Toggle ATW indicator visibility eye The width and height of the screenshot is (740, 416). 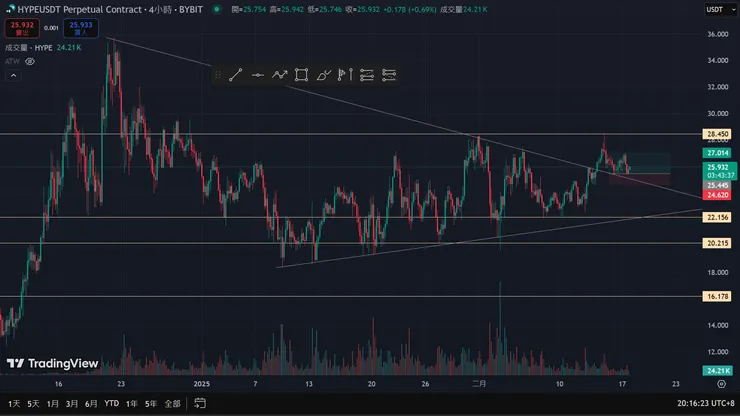pos(30,61)
